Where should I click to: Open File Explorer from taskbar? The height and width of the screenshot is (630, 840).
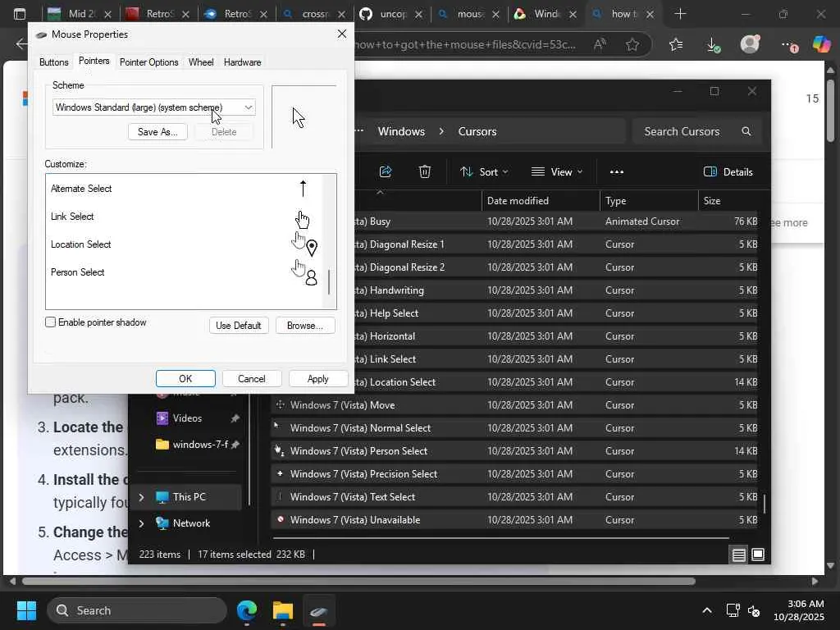pyautogui.click(x=283, y=610)
